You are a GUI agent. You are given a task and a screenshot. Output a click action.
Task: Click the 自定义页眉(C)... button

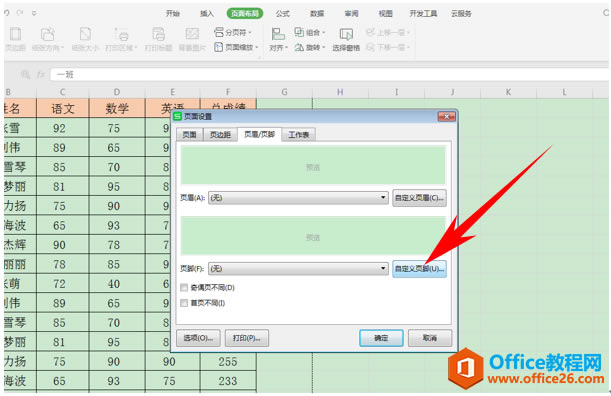click(x=419, y=198)
